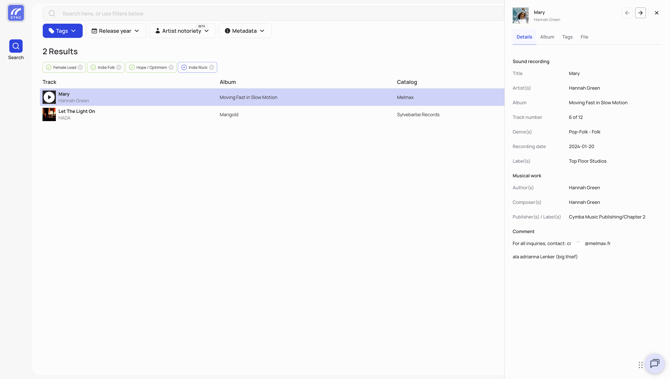Click the Cymba Music Publishing/Chapter 2 value
This screenshot has height=379, width=670.
tap(607, 217)
